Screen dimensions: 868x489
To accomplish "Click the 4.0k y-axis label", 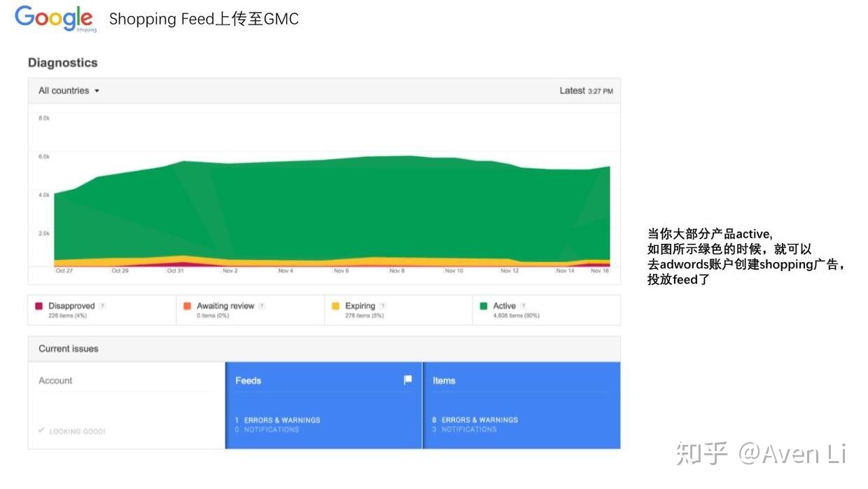I will pos(44,195).
